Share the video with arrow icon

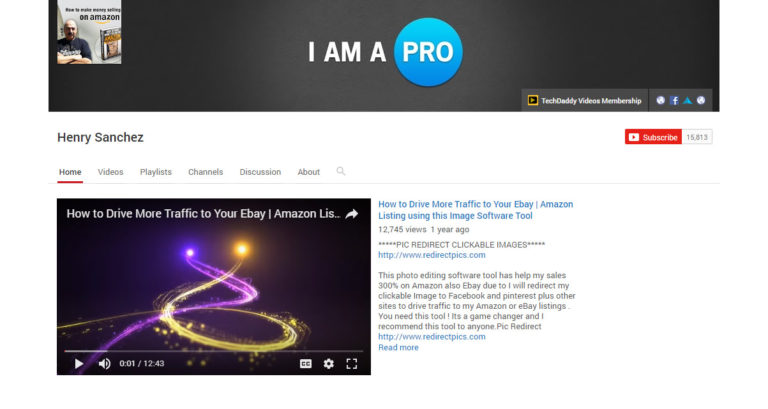(x=352, y=214)
